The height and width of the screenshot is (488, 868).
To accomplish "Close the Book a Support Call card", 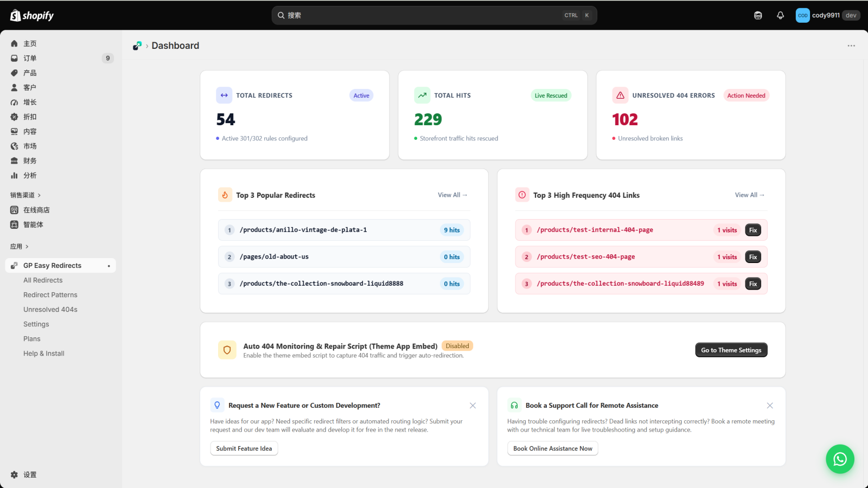I will click(x=770, y=406).
